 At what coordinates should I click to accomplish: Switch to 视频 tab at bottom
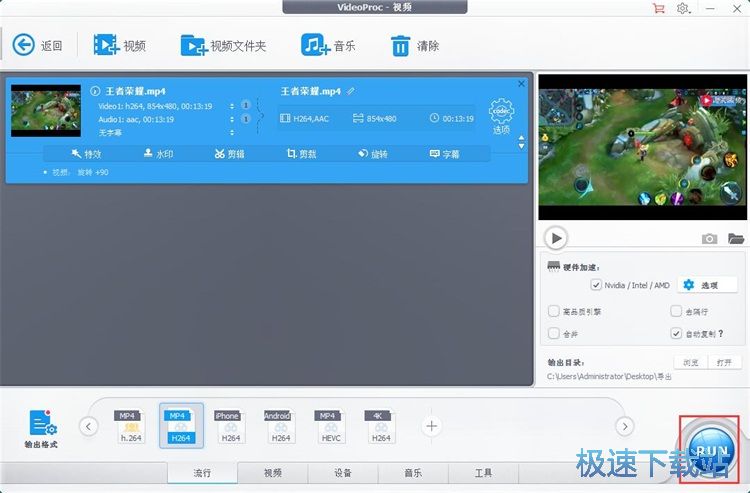(x=273, y=472)
